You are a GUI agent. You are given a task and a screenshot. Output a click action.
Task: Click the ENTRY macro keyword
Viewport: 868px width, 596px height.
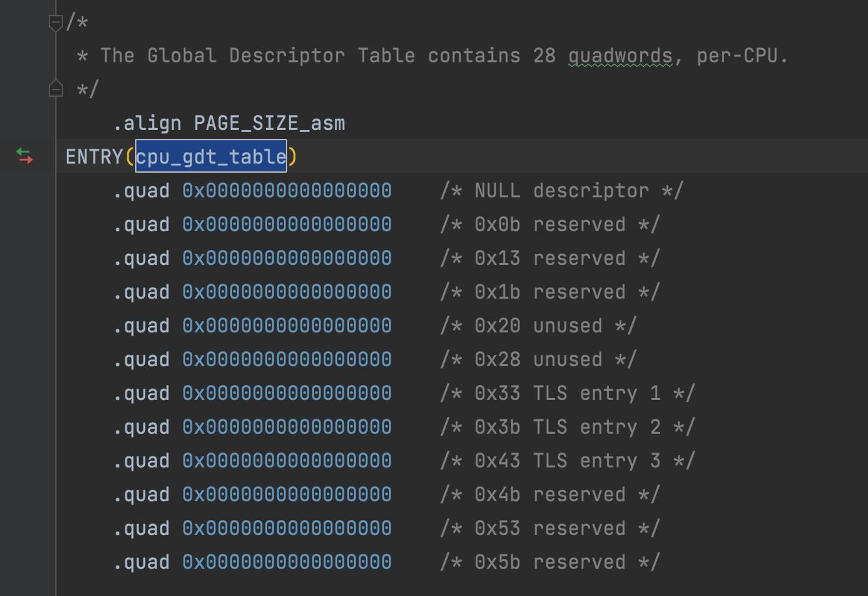(94, 156)
